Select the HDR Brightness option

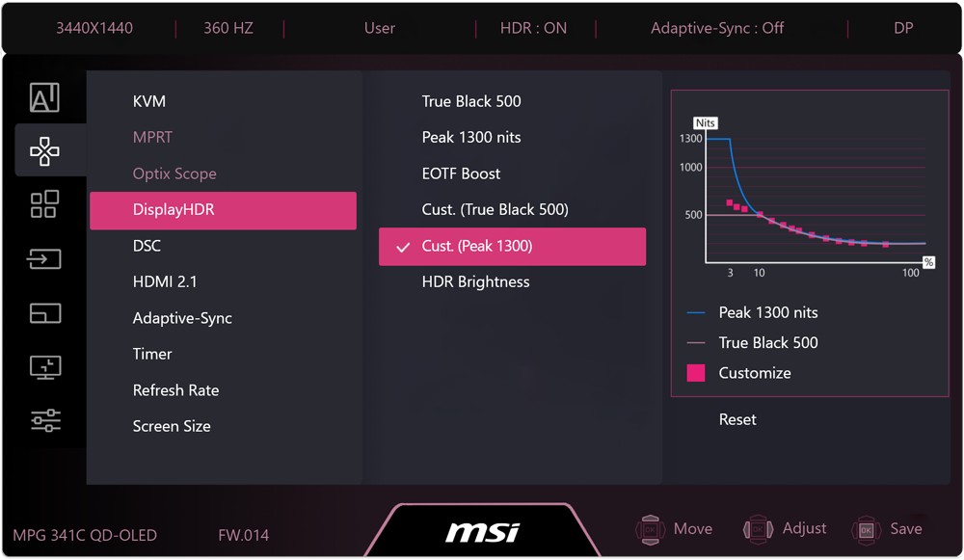tap(475, 281)
